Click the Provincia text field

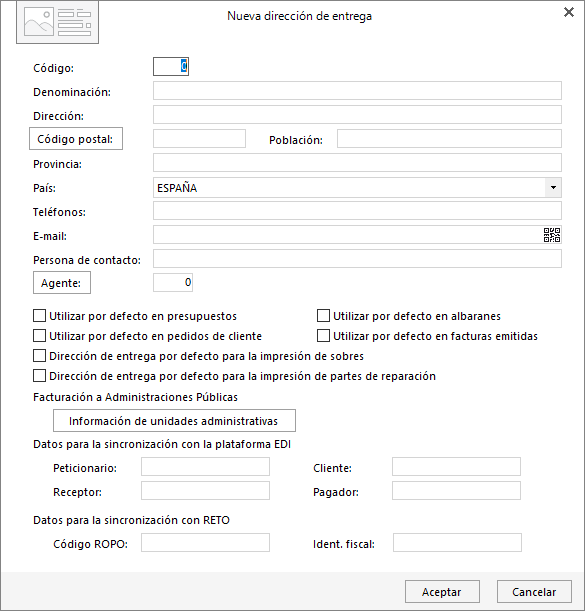[357, 162]
